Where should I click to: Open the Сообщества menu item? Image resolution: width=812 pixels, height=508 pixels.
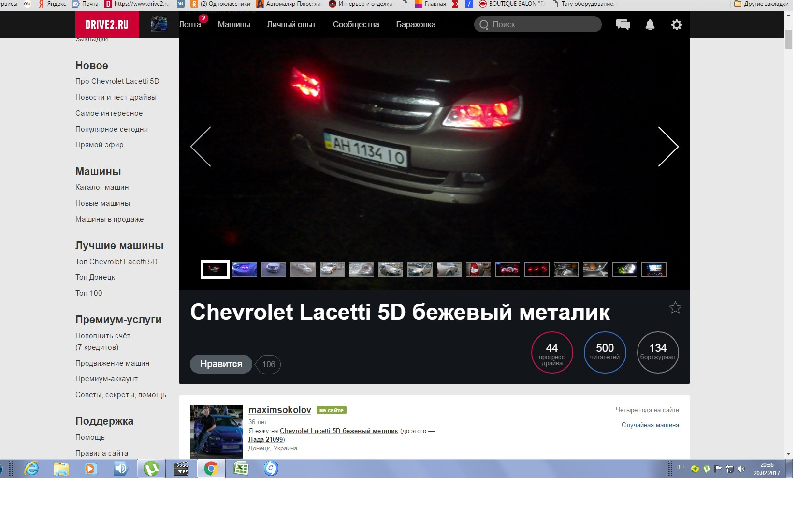356,24
